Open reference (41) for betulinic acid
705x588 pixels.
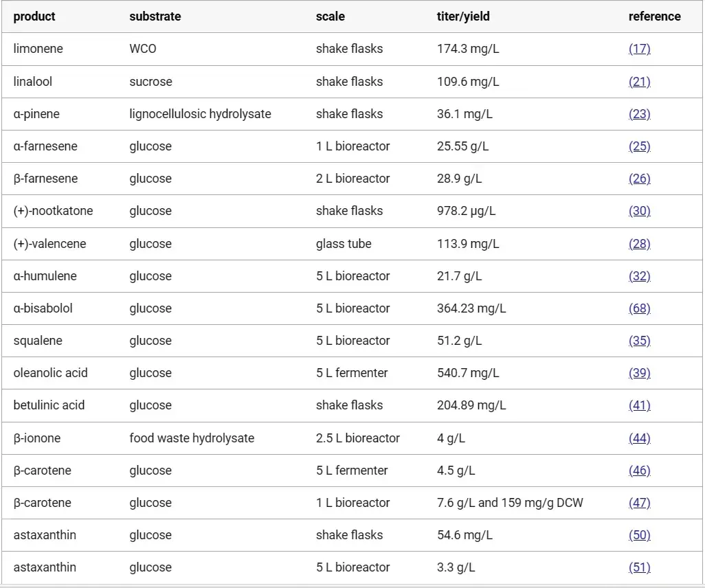(x=639, y=405)
